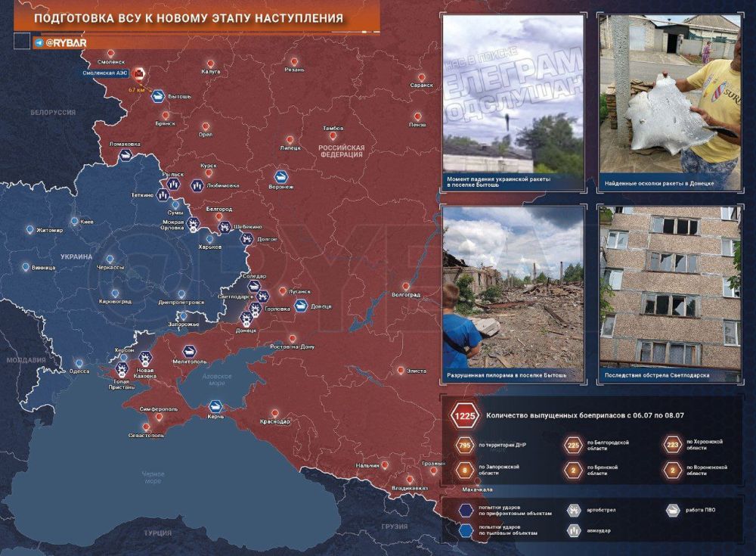Image resolution: width=756 pixels, height=556 pixels.
Task: Select the shelling icon at Шебекино
Action: point(225,226)
